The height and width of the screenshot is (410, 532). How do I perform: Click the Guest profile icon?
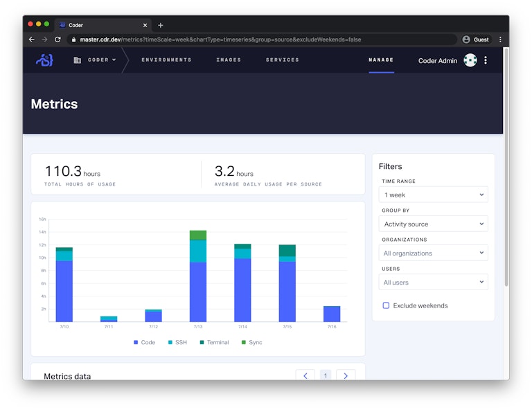pyautogui.click(x=466, y=39)
